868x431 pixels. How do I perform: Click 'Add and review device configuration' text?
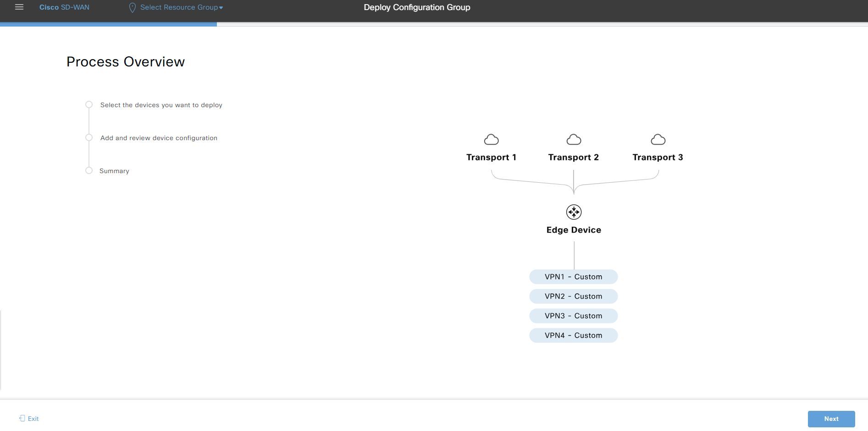click(x=159, y=138)
